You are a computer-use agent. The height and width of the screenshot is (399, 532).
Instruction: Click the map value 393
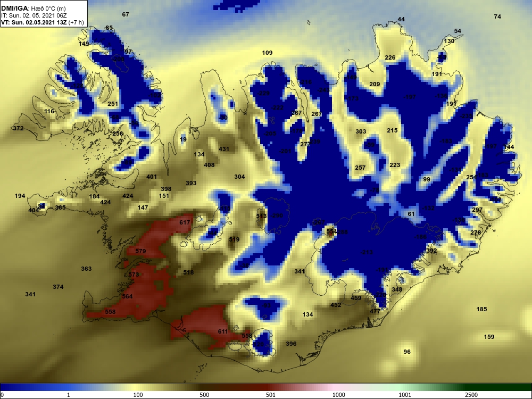click(x=191, y=183)
